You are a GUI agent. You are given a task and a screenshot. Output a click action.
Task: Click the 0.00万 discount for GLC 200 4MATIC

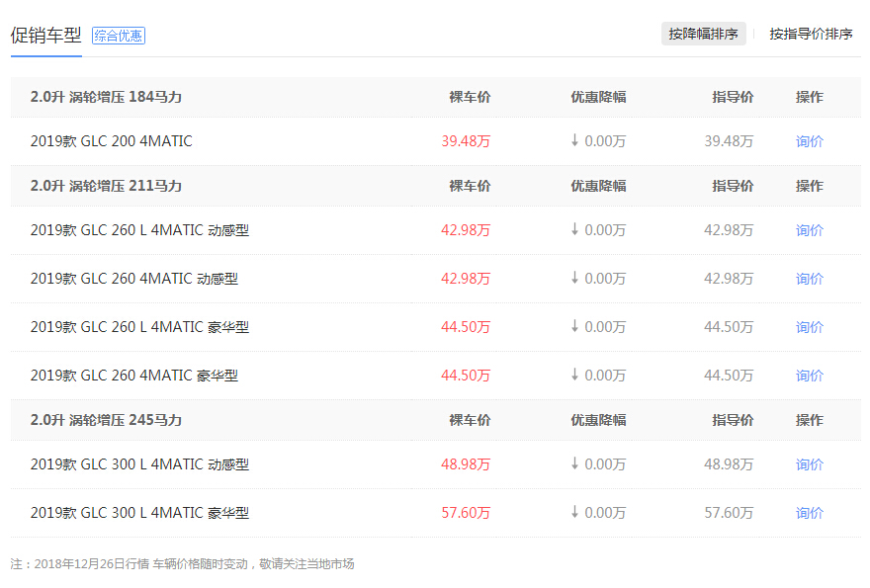click(x=599, y=141)
